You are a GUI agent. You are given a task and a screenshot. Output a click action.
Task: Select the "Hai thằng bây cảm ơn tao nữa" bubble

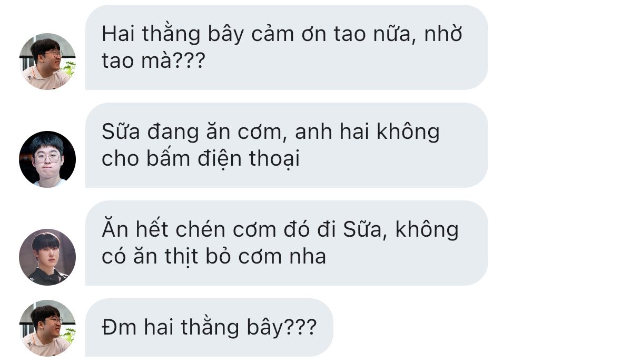(287, 47)
